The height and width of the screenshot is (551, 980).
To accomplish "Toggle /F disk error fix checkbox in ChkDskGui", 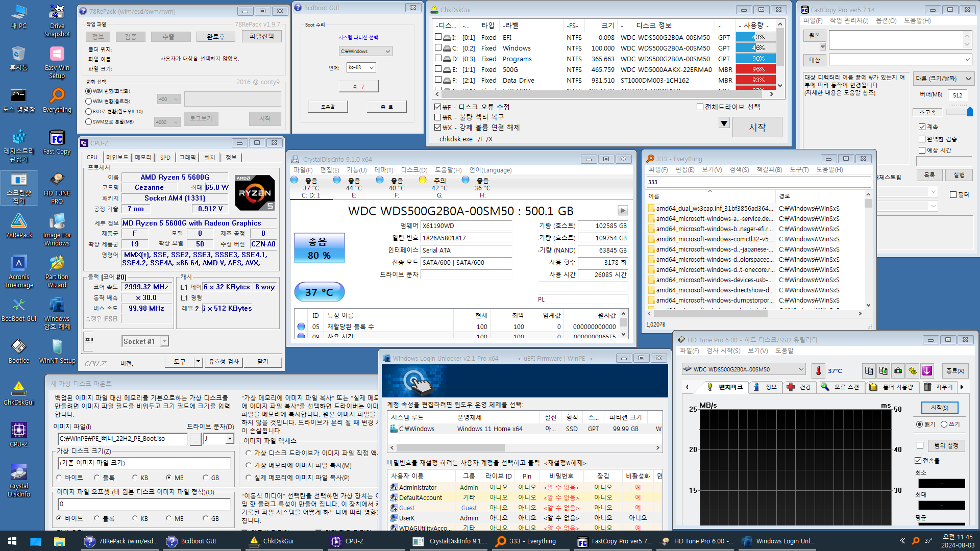I will [437, 107].
